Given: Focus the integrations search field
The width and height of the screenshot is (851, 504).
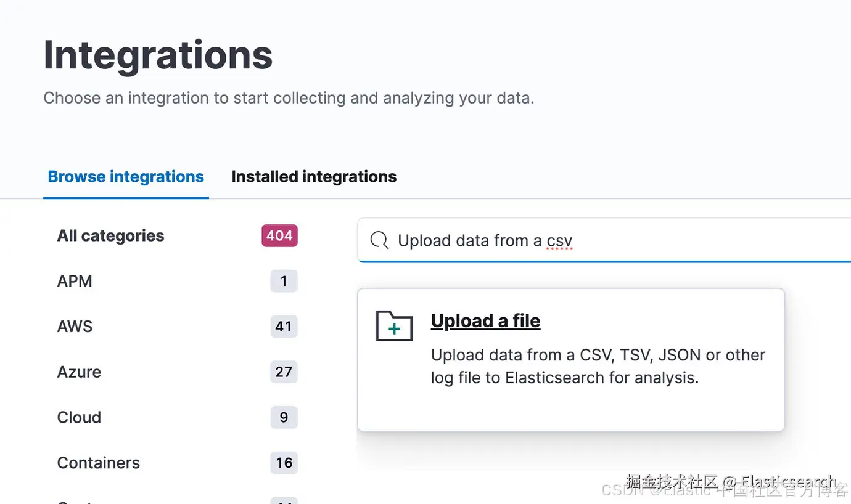Looking at the screenshot, I should point(617,240).
